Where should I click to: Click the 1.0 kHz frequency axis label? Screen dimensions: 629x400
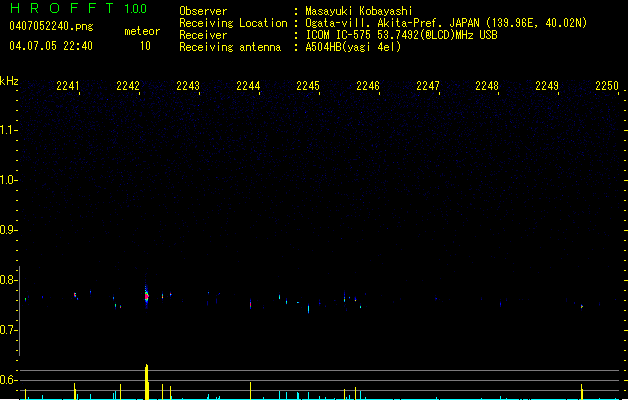(x=8, y=180)
